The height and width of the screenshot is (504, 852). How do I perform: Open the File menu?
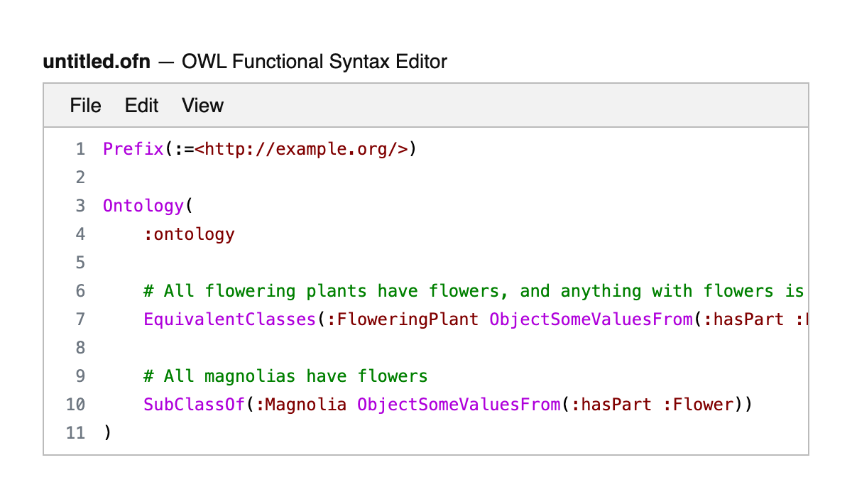(85, 106)
